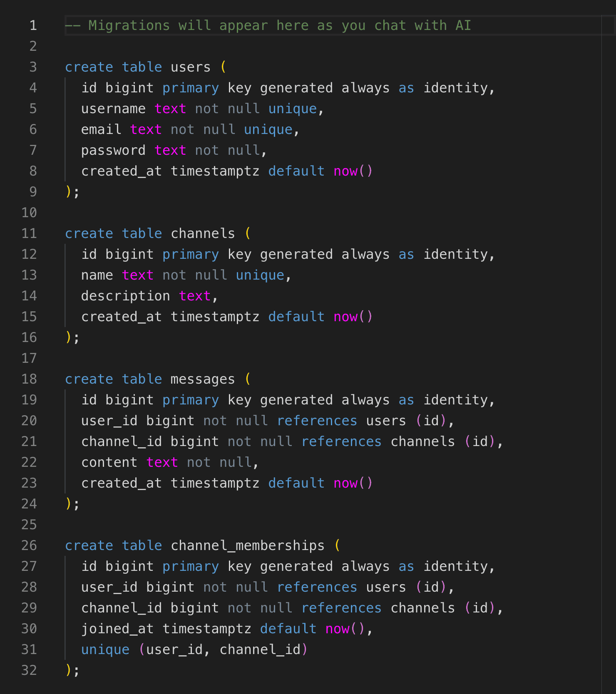Viewport: 616px width, 694px height.
Task: Click 'references' keyword on line 21
Action: click(341, 441)
